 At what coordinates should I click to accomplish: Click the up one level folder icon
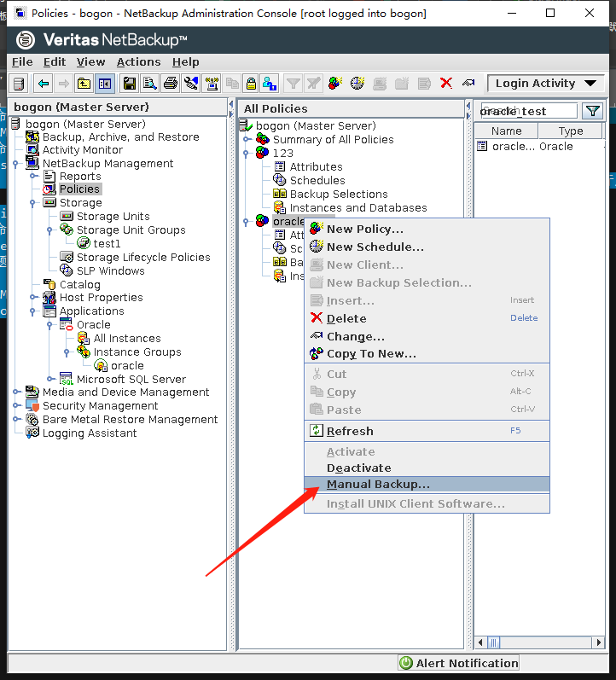84,84
